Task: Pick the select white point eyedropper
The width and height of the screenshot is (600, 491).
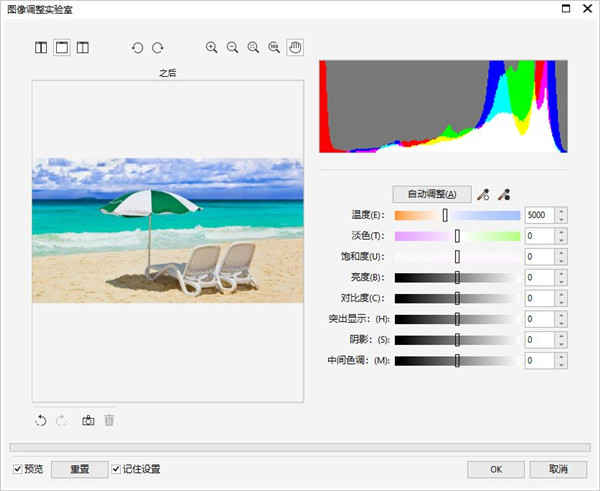Action: tap(483, 195)
